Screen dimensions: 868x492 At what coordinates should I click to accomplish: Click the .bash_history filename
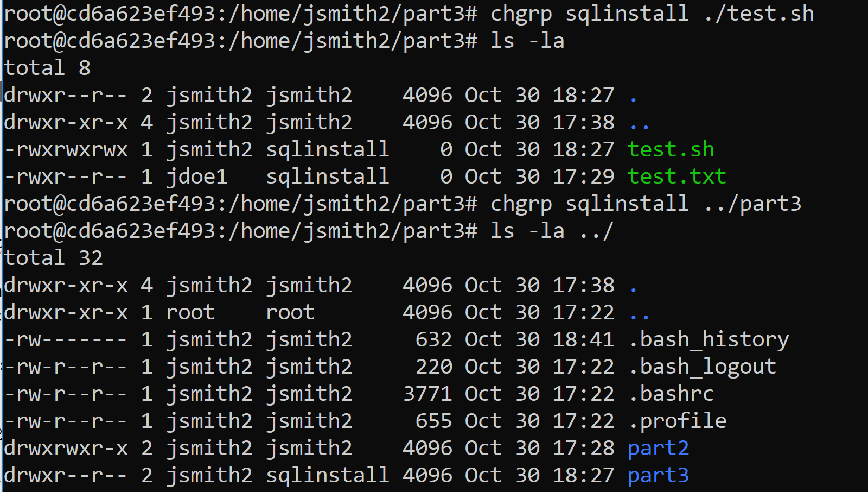pyautogui.click(x=709, y=340)
